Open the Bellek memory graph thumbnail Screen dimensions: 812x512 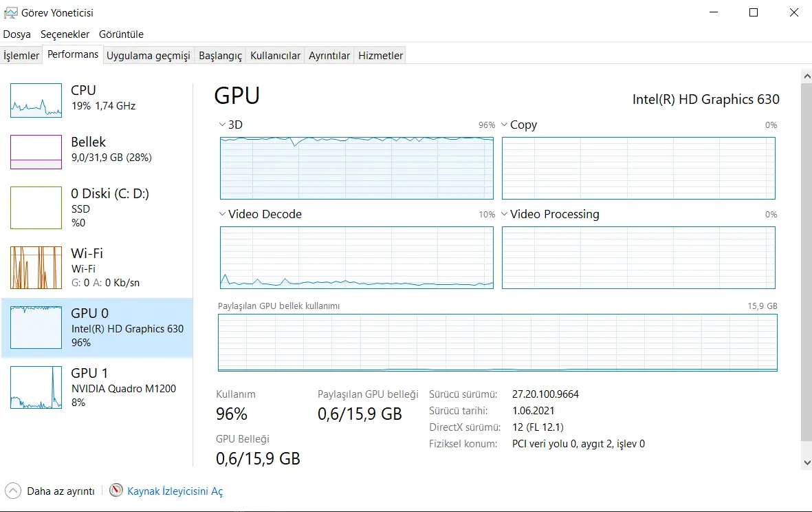tap(36, 152)
